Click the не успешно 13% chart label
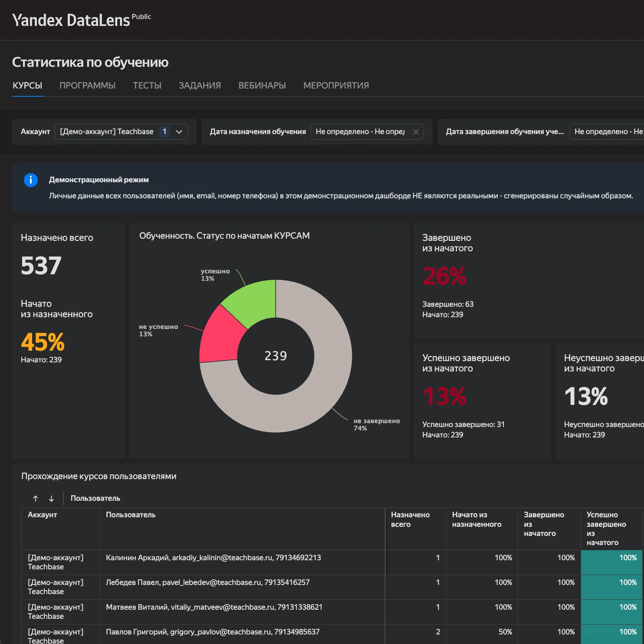The height and width of the screenshot is (644, 644). click(158, 330)
